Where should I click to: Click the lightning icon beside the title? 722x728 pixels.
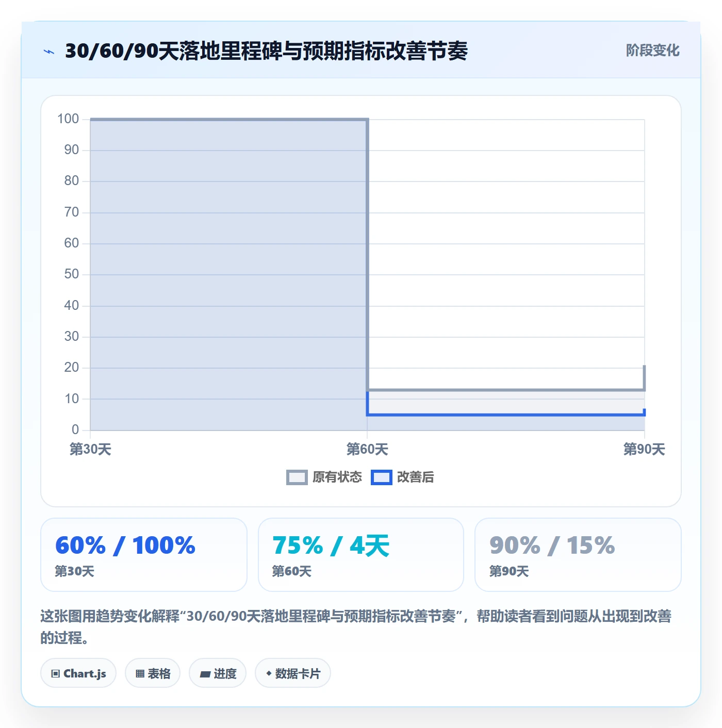(49, 52)
